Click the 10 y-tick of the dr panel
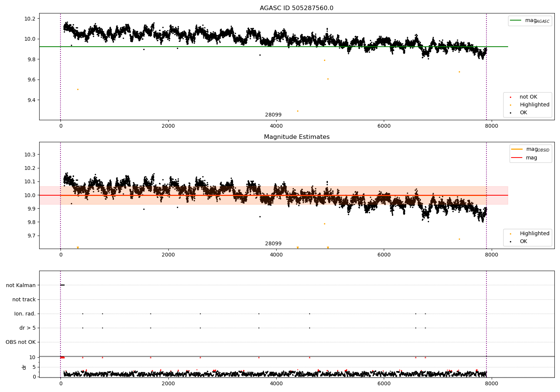560x392 pixels. (x=32, y=357)
